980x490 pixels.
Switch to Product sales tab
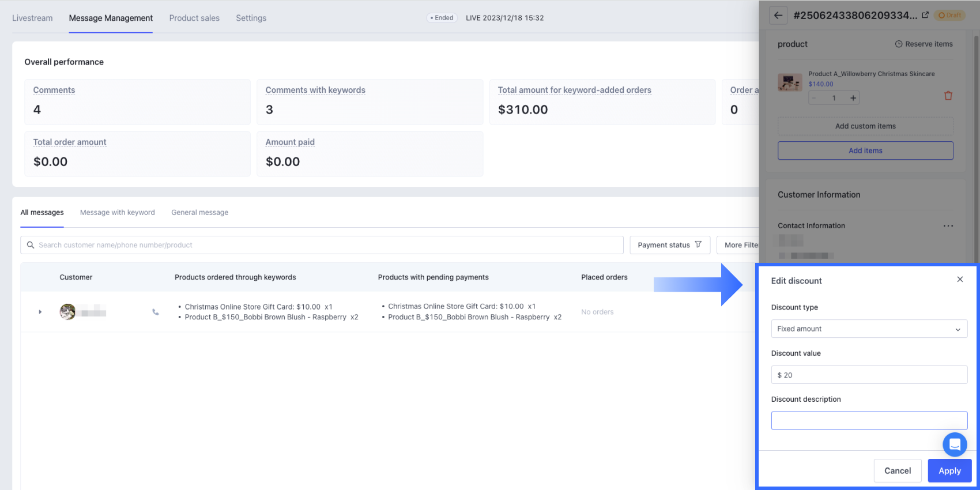[194, 18]
